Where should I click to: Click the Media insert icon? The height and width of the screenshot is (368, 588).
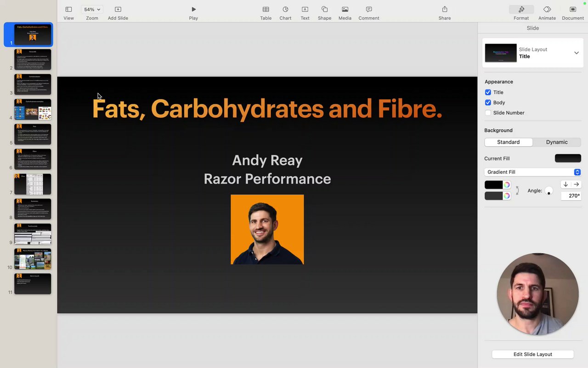[345, 9]
